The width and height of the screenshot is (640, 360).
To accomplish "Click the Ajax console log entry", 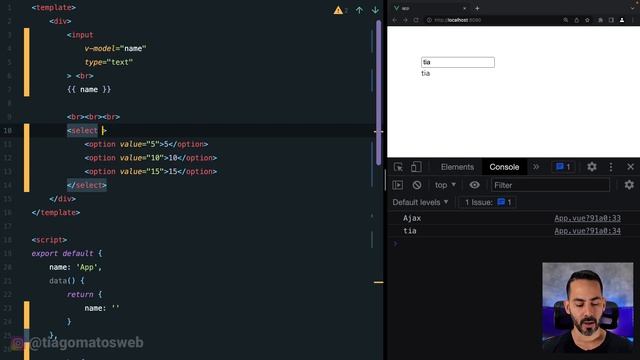I will point(412,218).
